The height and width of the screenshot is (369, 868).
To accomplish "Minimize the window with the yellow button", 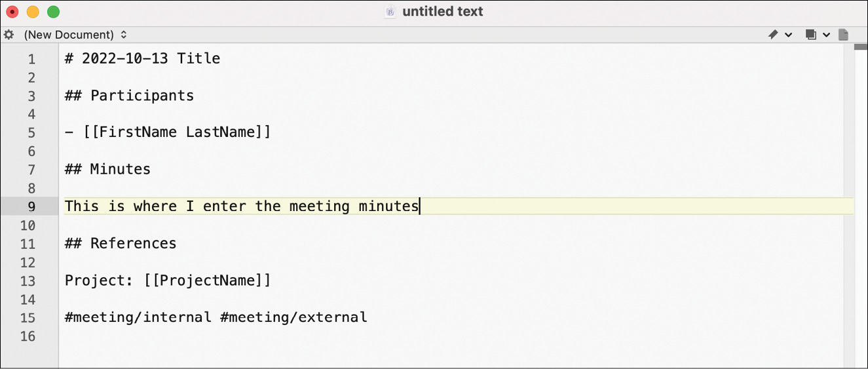I will [x=33, y=12].
